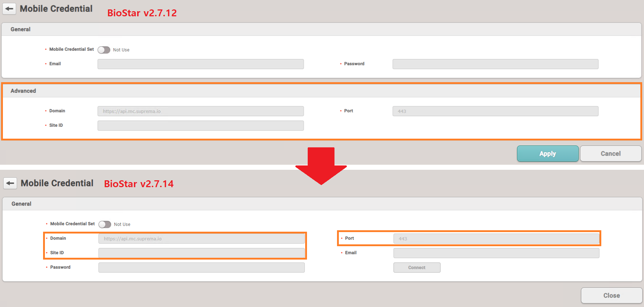644x307 pixels.
Task: Click the General header in the v2.7.12 panel
Action: click(21, 29)
